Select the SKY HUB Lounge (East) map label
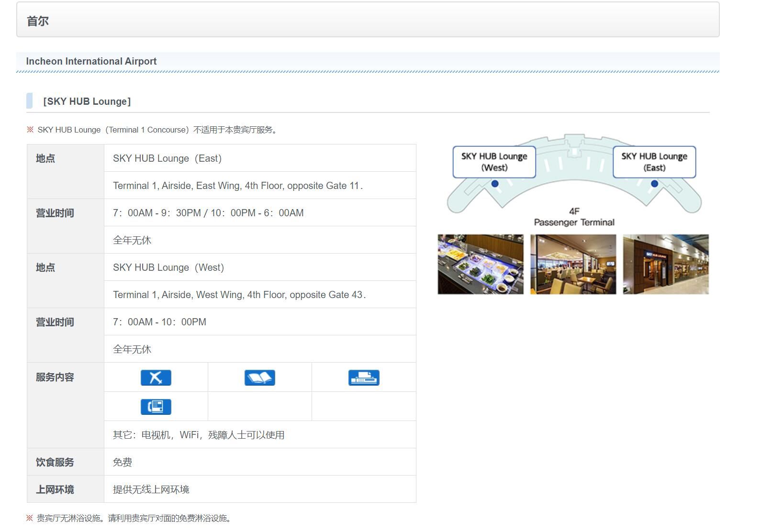The height and width of the screenshot is (532, 761). [654, 162]
